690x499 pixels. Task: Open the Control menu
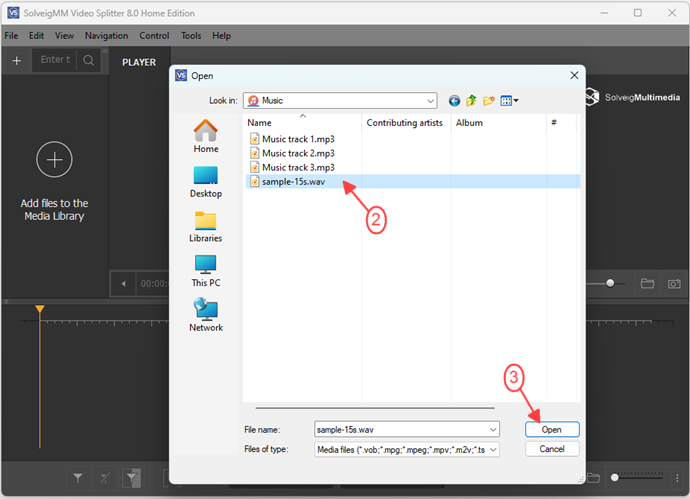(154, 36)
